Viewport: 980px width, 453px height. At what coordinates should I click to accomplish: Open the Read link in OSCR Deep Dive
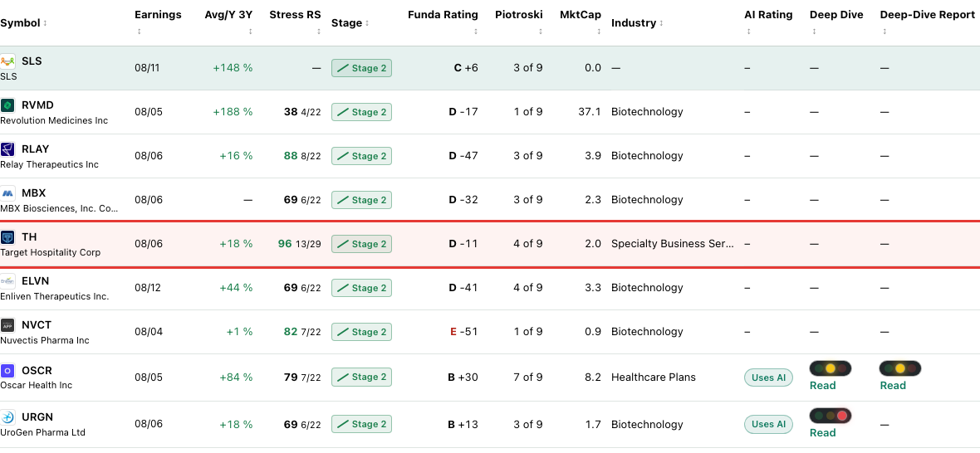click(x=822, y=386)
